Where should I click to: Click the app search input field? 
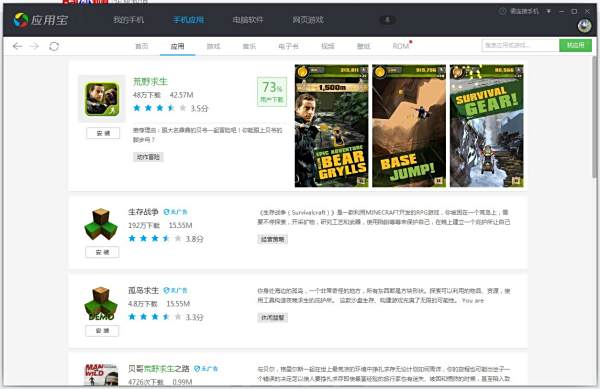coord(520,45)
